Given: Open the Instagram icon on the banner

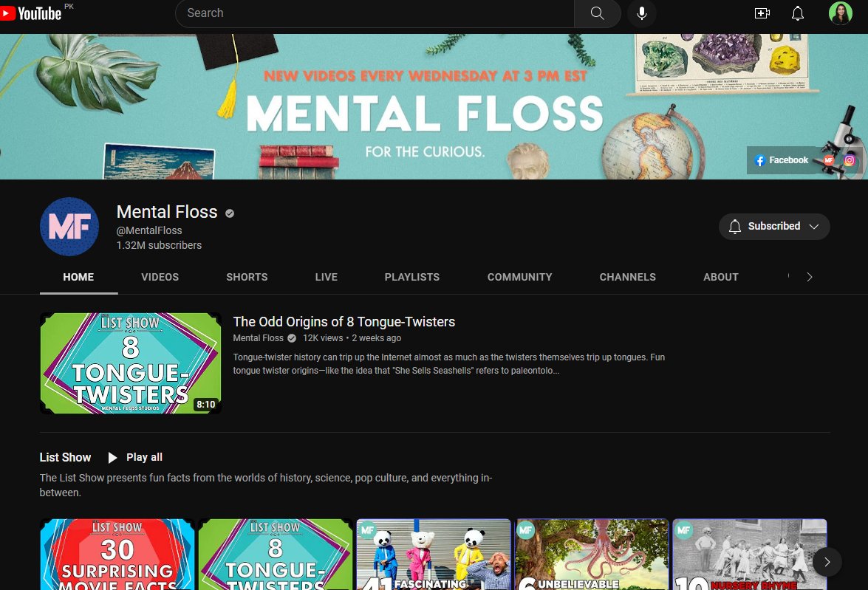Looking at the screenshot, I should click(x=850, y=160).
